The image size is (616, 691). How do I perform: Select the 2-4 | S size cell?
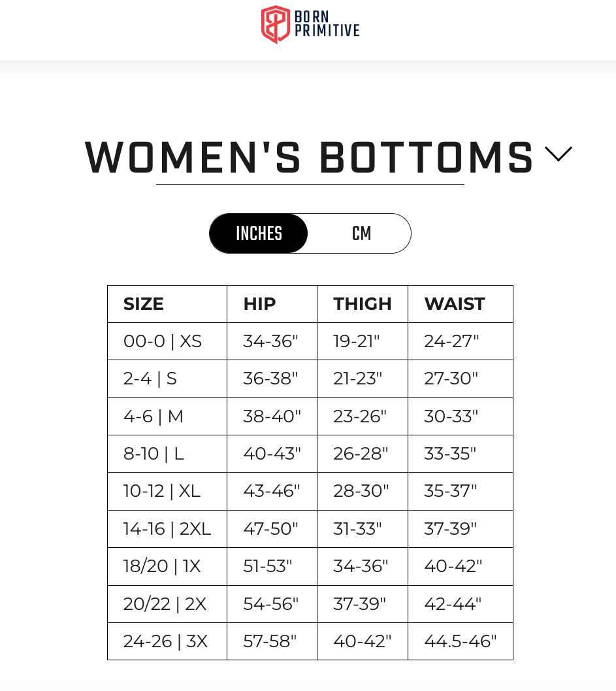(150, 379)
